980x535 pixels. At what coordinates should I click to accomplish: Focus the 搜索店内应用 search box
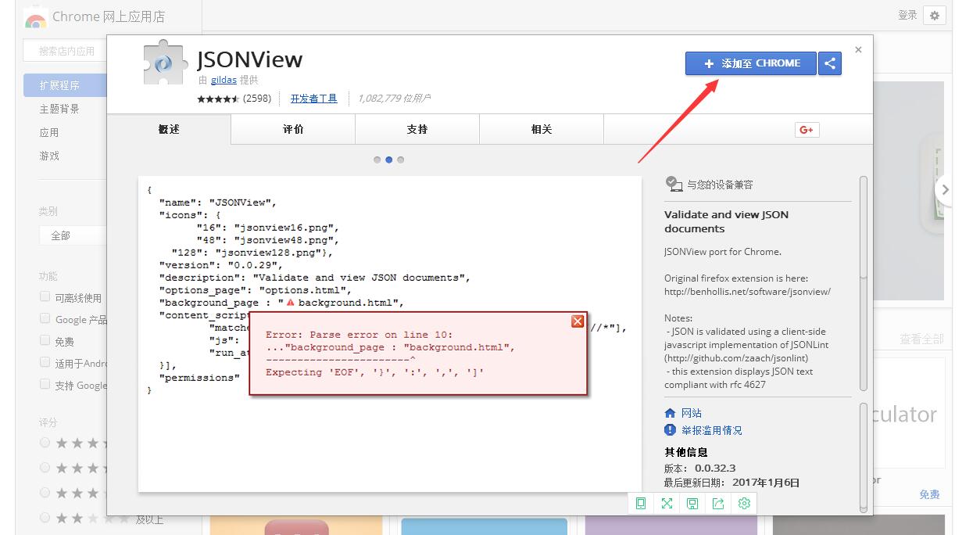[66, 51]
